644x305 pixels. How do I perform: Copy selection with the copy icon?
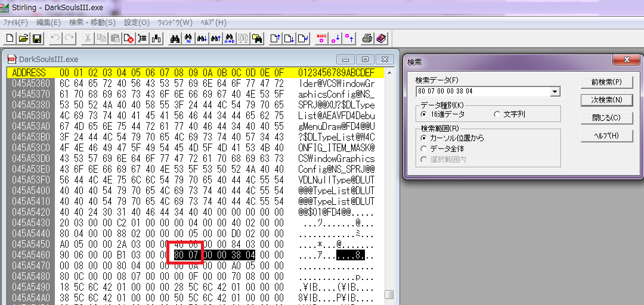[x=101, y=39]
